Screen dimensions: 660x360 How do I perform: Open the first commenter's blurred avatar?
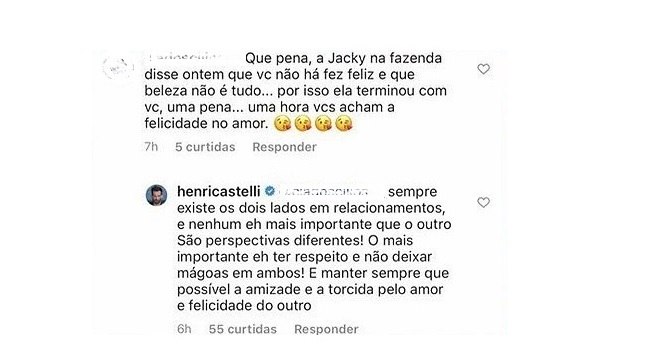(118, 68)
